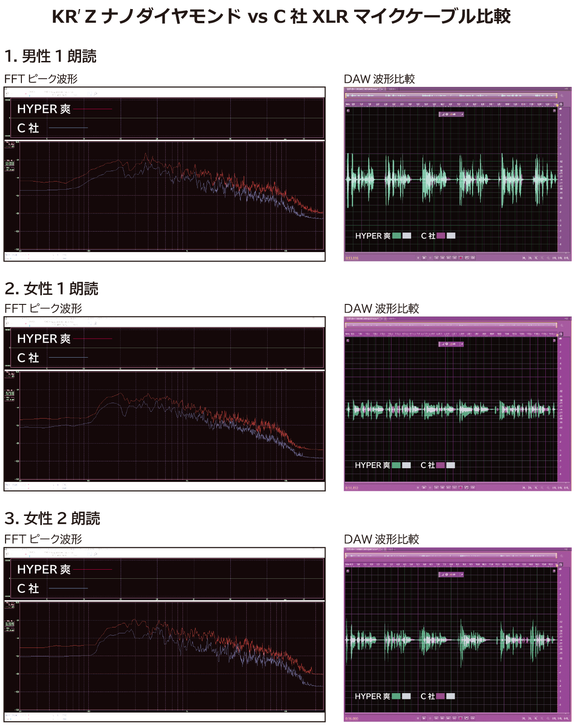Toggle the loop playback button in 男性1 DAW
The width and height of the screenshot is (574, 728).
click(x=467, y=258)
